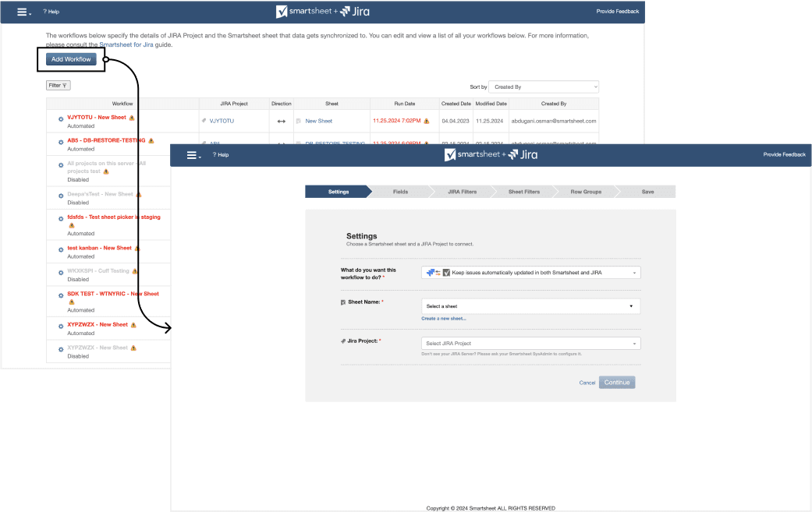Open gear settings for WKXKSPI - Cuff Testing workflow
The image size is (812, 512).
coord(61,273)
